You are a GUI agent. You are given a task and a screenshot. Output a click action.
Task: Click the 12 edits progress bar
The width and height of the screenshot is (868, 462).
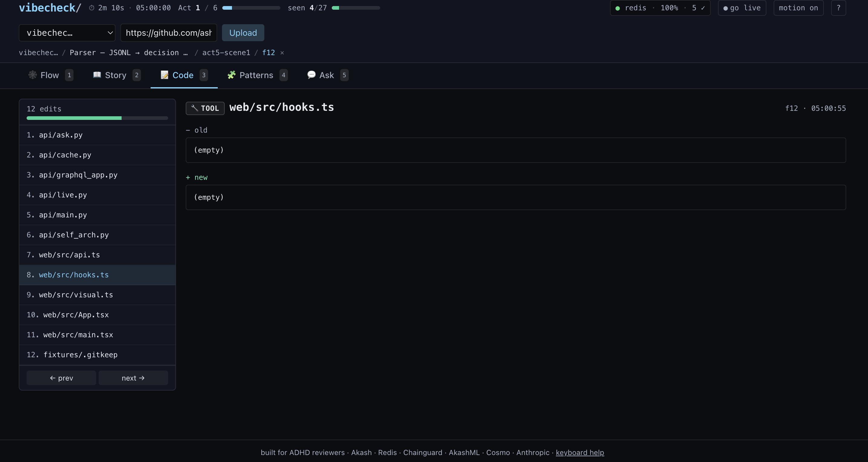click(x=97, y=118)
